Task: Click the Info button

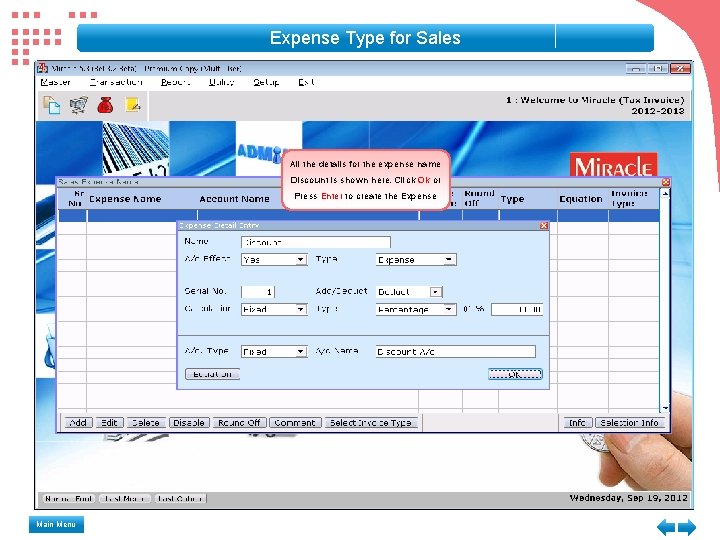Action: point(577,422)
